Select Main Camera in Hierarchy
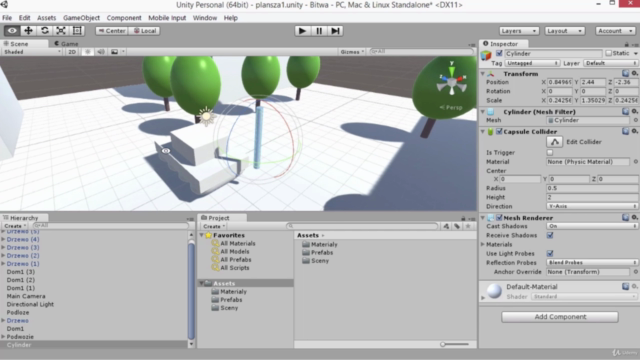Viewport: 640px width, 360px height. coord(26,296)
